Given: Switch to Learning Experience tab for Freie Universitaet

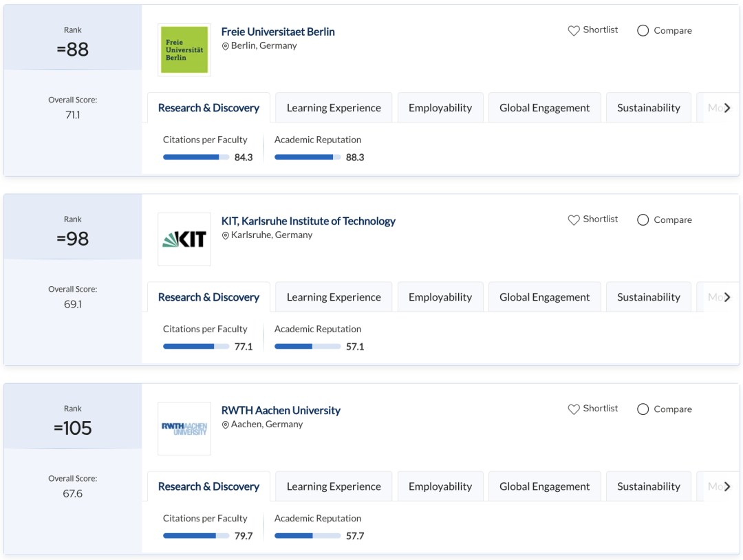Looking at the screenshot, I should 334,108.
